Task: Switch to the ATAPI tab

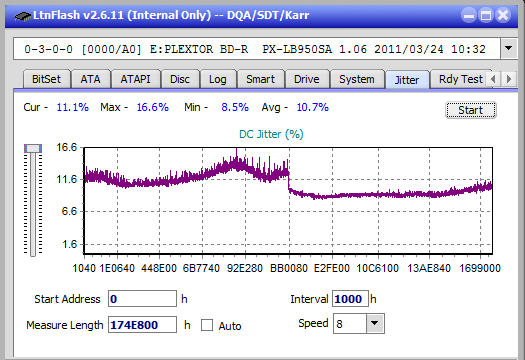Action: click(x=135, y=79)
